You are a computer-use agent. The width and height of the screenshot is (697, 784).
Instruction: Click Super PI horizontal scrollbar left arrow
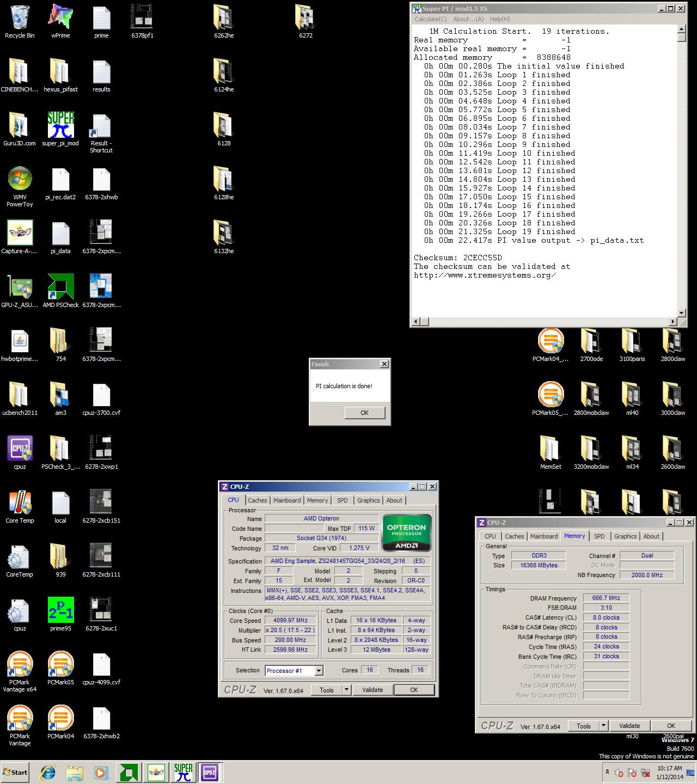(416, 322)
